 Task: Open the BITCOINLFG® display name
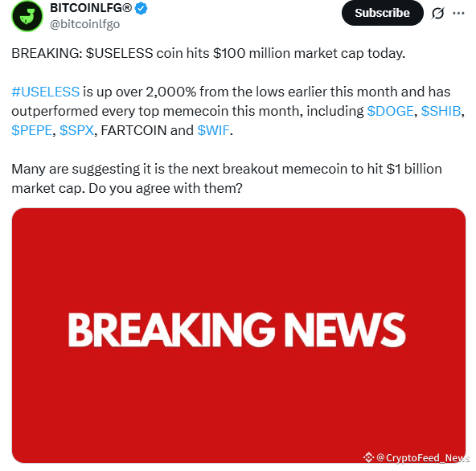(x=91, y=8)
